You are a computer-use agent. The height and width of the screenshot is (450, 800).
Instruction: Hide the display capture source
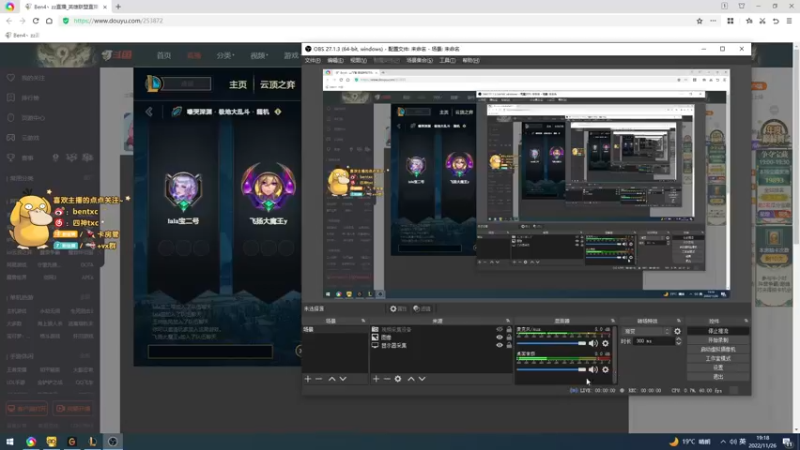click(499, 345)
